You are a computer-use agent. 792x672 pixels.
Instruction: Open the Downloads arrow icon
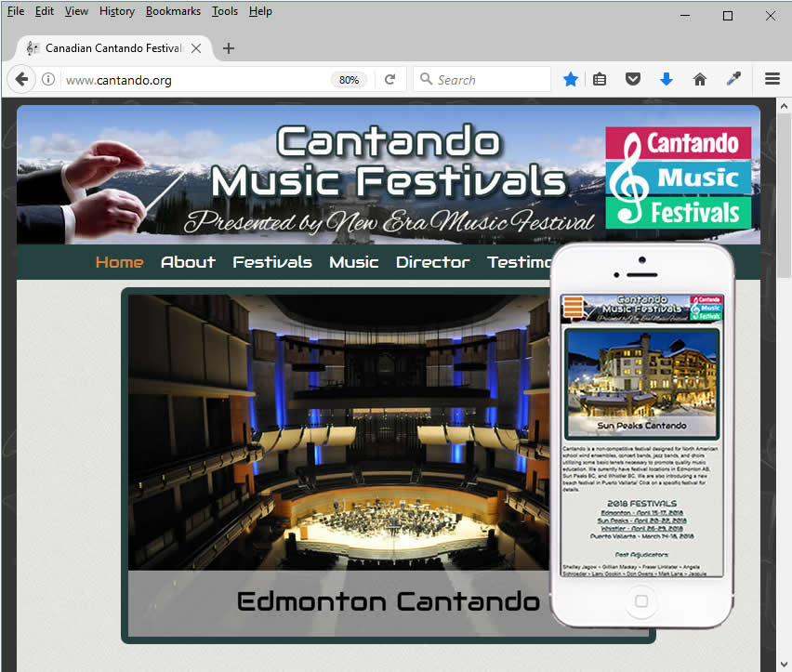pyautogui.click(x=667, y=79)
